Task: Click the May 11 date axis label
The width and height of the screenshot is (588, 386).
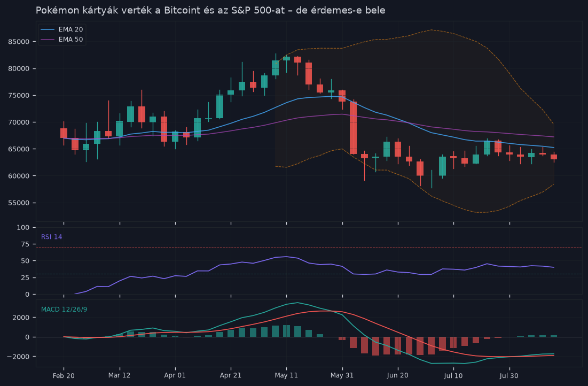Action: click(286, 375)
